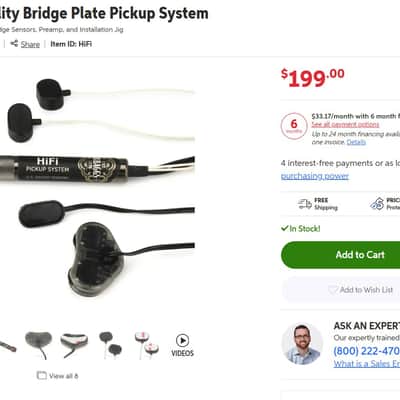
Task: Open financing Details link
Action: tap(356, 142)
